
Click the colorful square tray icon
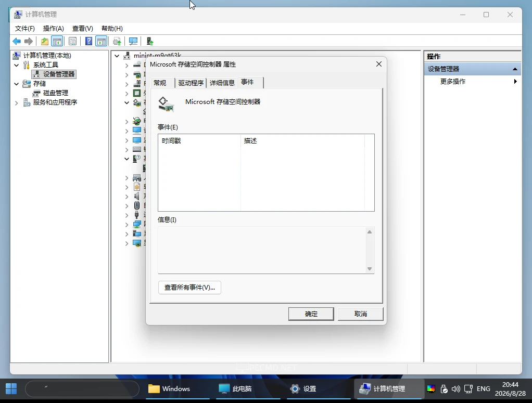coord(431,389)
